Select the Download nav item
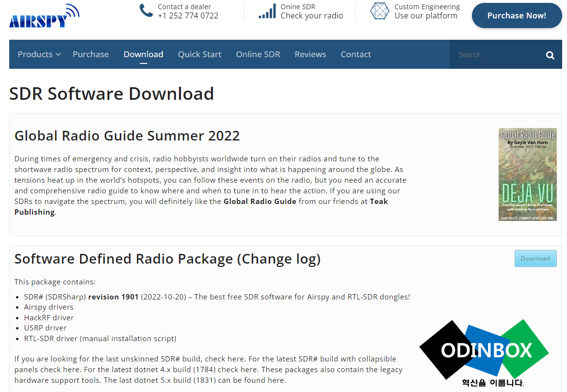 pyautogui.click(x=144, y=54)
